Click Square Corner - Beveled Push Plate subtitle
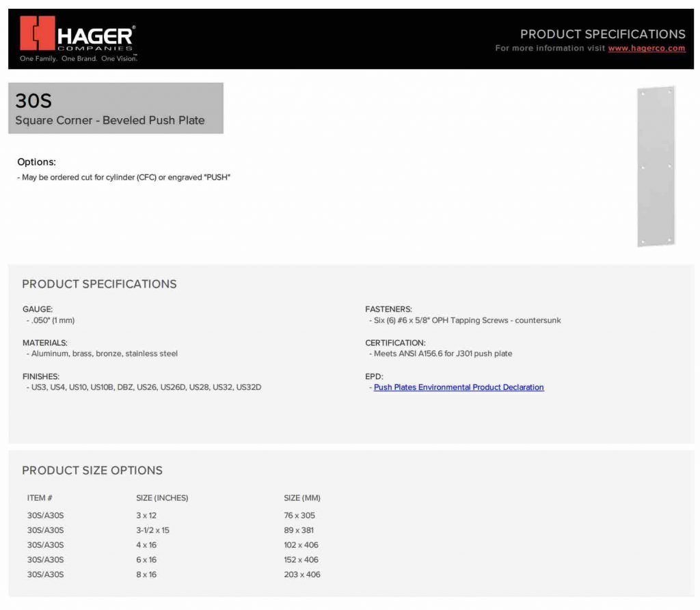The image size is (700, 610). [110, 120]
